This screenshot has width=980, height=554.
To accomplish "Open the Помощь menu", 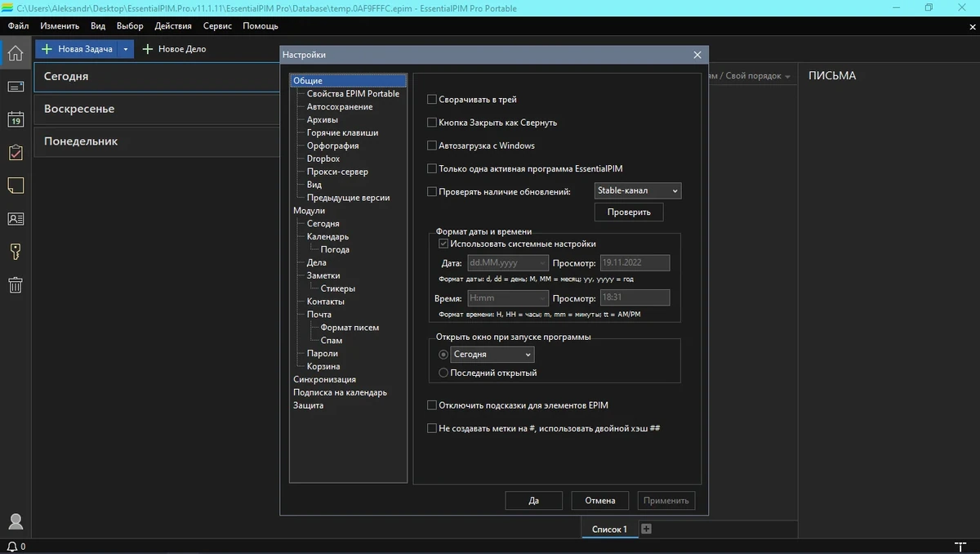I will point(260,25).
